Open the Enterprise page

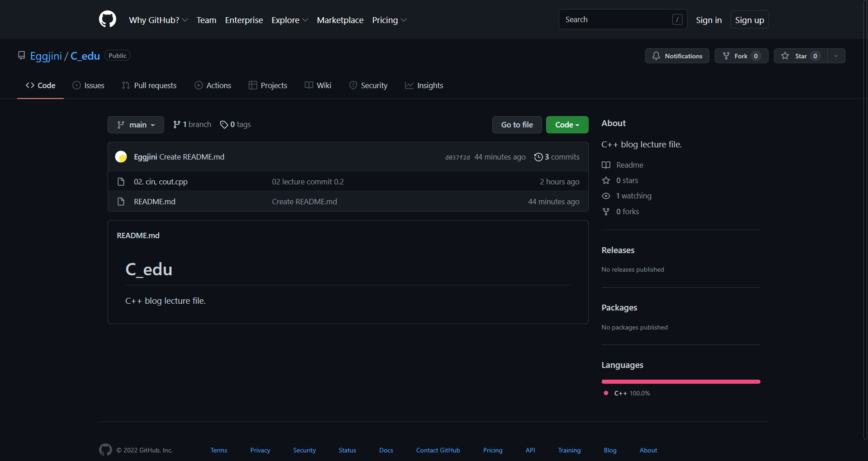click(x=244, y=20)
